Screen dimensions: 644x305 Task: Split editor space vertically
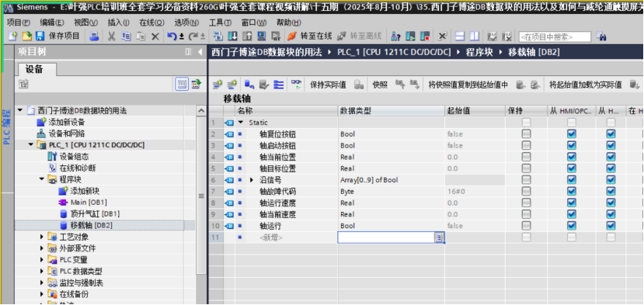475,36
